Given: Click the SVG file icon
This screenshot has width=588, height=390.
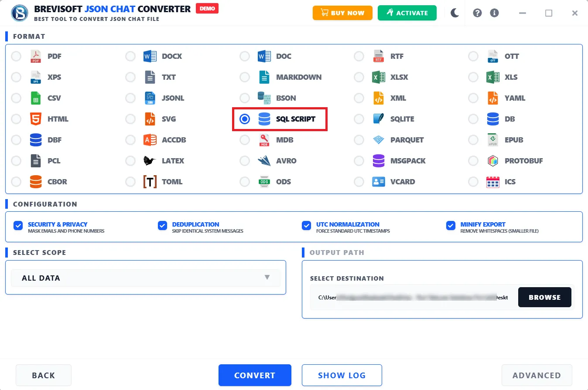Looking at the screenshot, I should coord(150,119).
